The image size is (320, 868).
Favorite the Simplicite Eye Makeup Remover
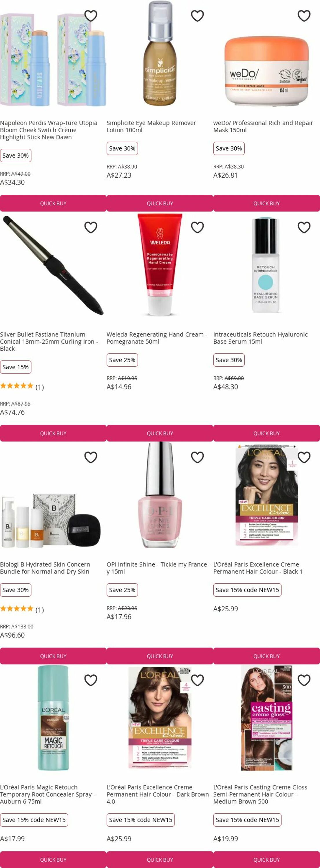[x=197, y=16]
